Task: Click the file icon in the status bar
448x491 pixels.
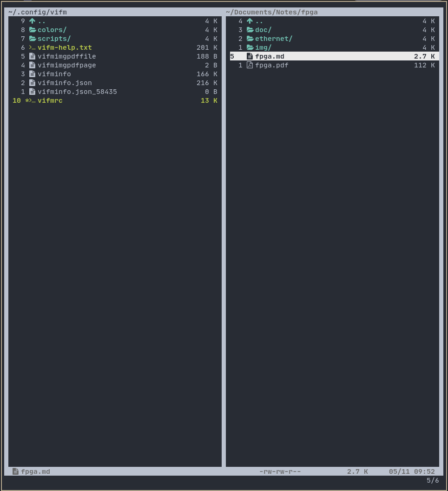Action: coord(15,471)
